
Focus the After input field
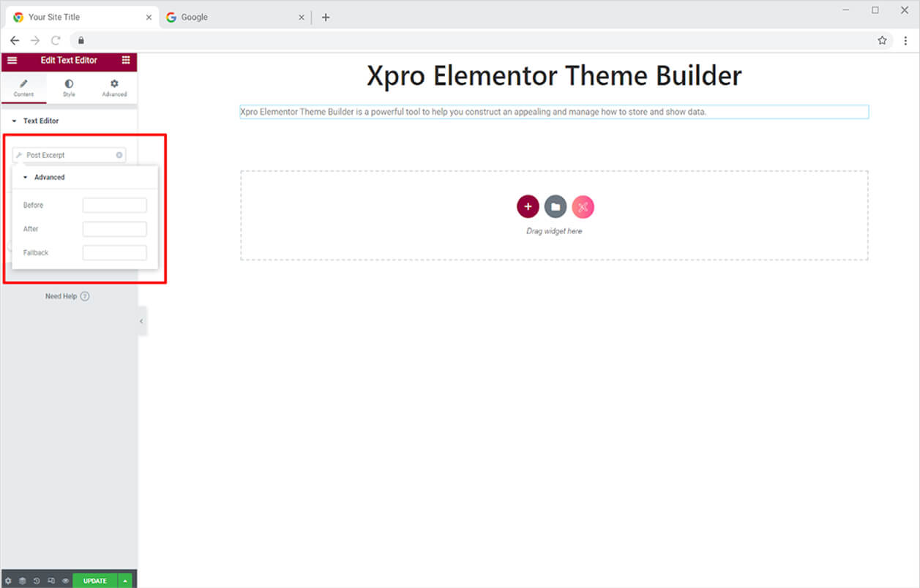114,229
